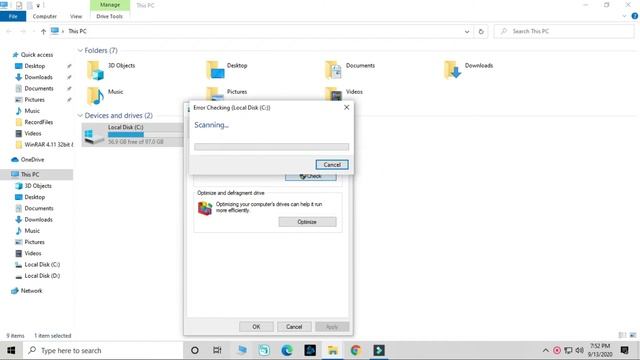Open RecordFiles in navigation pane

39,122
